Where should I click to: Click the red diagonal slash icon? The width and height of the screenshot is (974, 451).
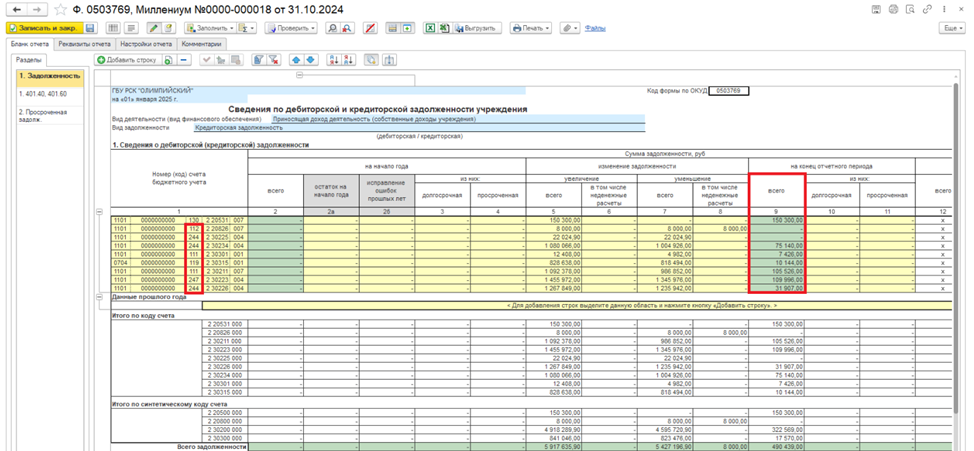370,29
